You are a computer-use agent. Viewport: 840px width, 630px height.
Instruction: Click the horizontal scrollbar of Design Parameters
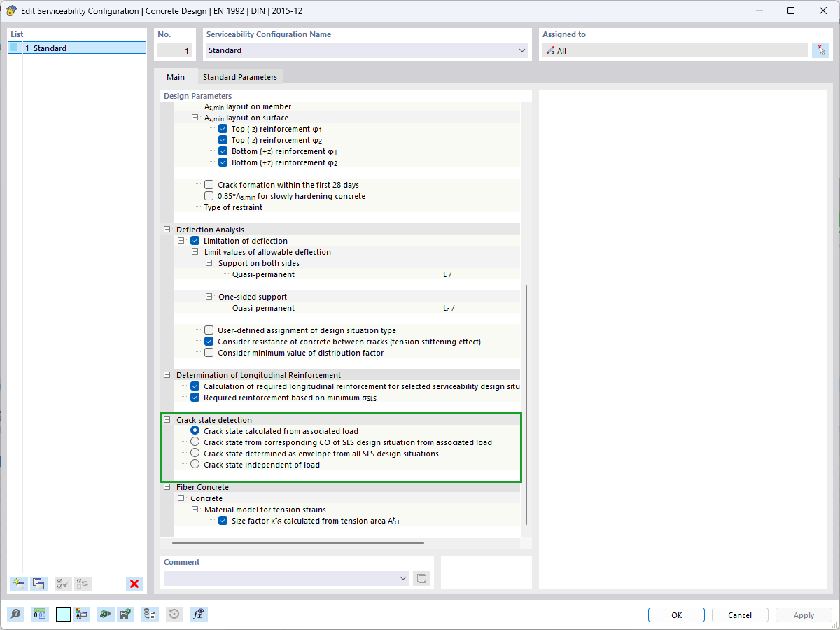tap(298, 542)
